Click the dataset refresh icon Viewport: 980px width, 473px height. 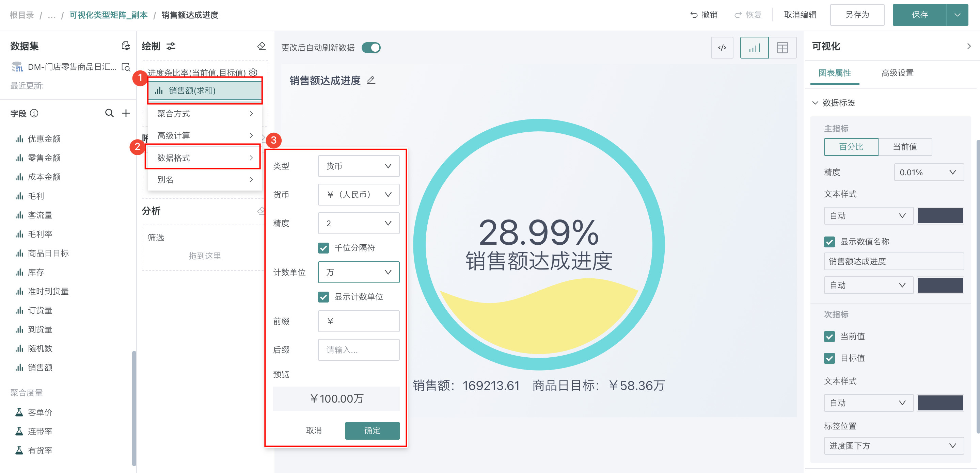pos(126,46)
